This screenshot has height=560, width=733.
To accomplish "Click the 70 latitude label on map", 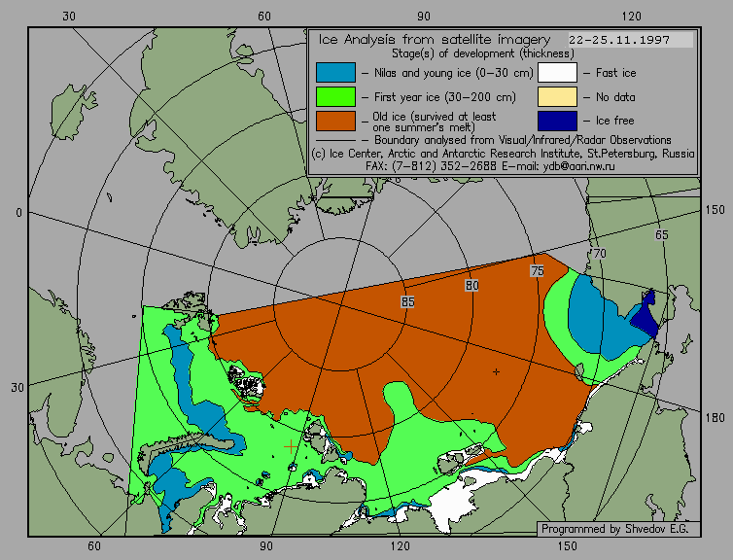I will coord(599,254).
